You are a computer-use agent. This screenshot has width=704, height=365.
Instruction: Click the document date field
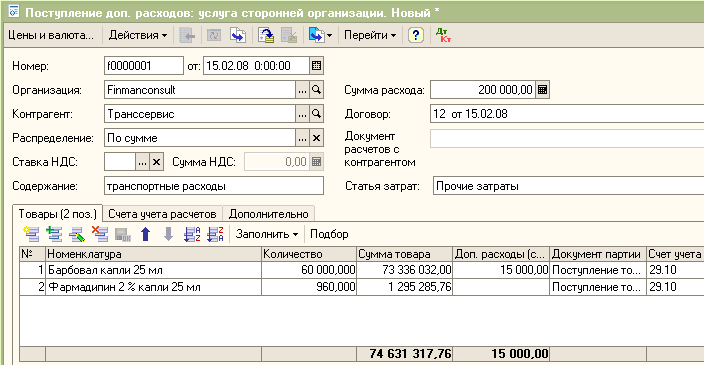pyautogui.click(x=256, y=66)
